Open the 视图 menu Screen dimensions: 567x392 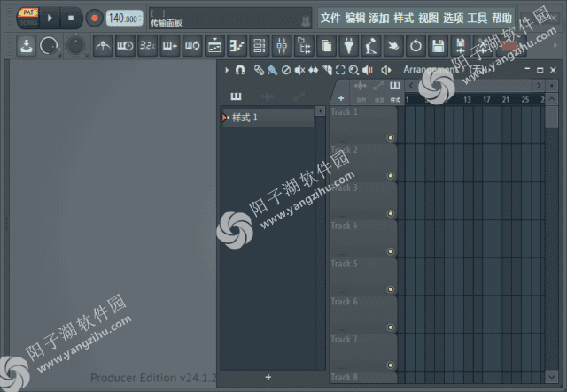428,18
